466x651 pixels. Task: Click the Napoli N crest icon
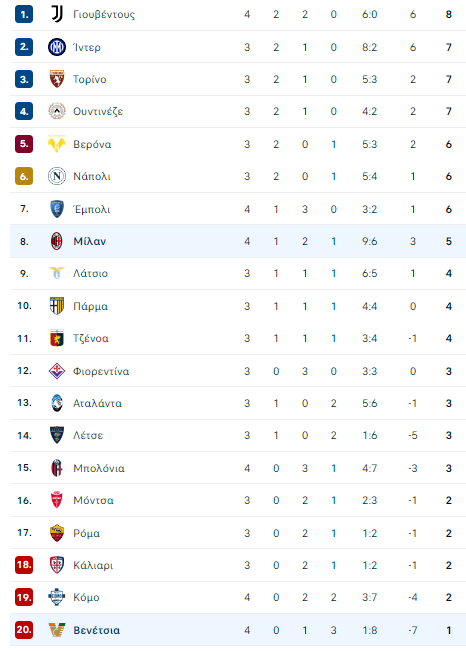click(x=57, y=176)
